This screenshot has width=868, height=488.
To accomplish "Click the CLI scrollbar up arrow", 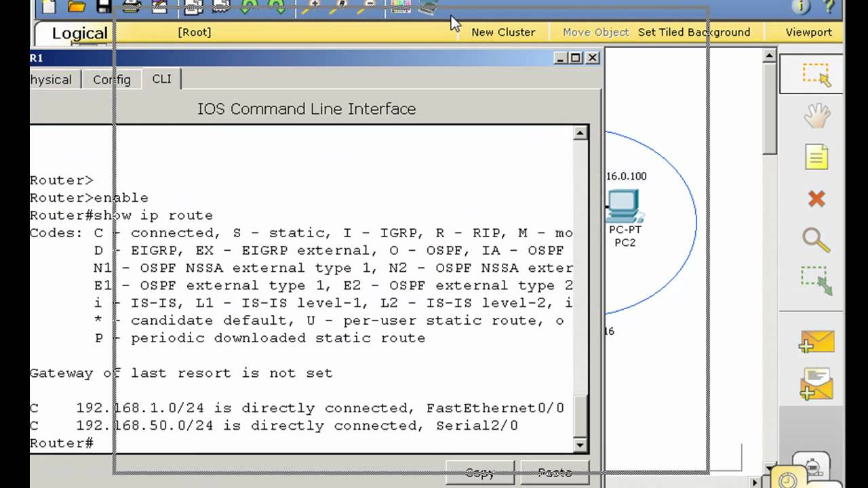I will pyautogui.click(x=580, y=133).
